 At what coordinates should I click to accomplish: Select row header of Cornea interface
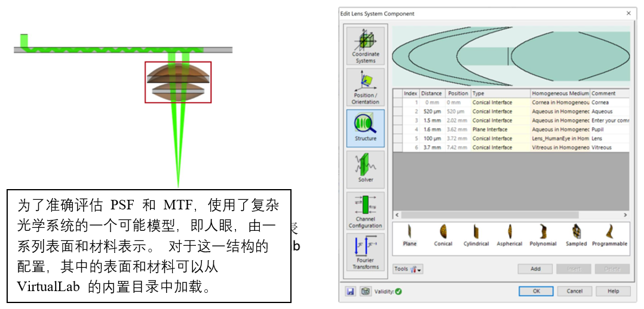pos(398,103)
